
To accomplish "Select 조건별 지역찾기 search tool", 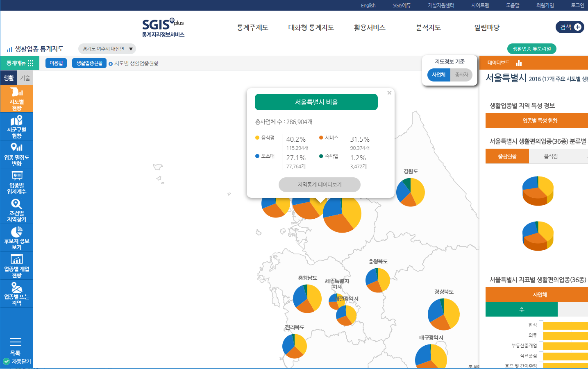I will [x=16, y=210].
